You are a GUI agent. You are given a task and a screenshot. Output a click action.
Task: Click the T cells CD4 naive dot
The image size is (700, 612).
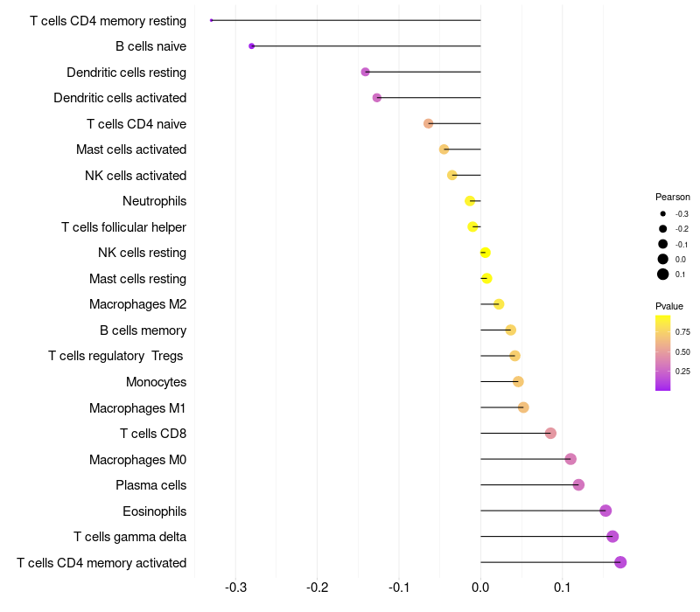pos(428,123)
